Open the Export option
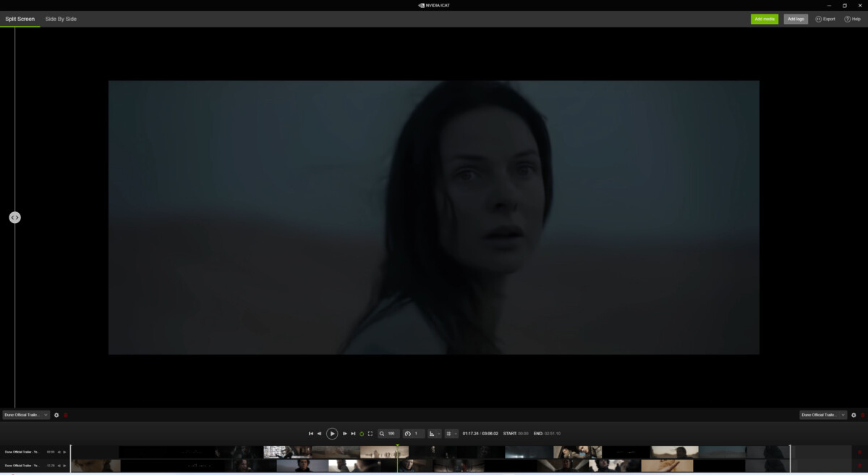The height and width of the screenshot is (475, 868). (825, 19)
